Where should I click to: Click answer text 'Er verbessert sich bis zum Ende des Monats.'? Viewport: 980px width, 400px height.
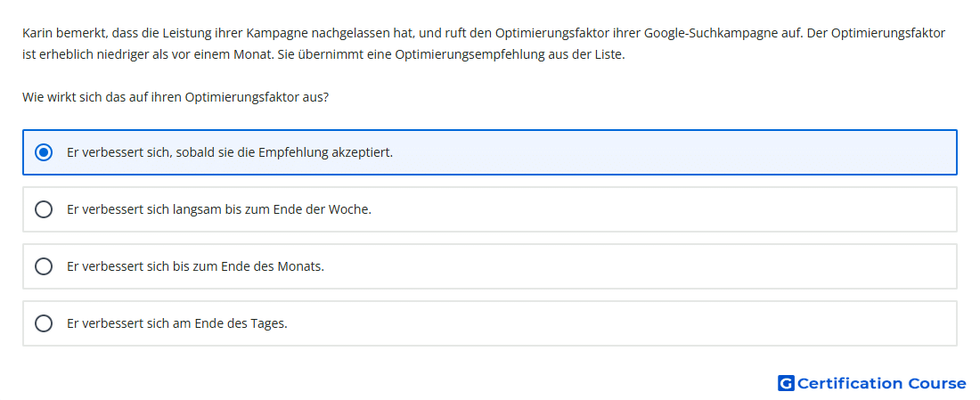pyautogui.click(x=196, y=266)
